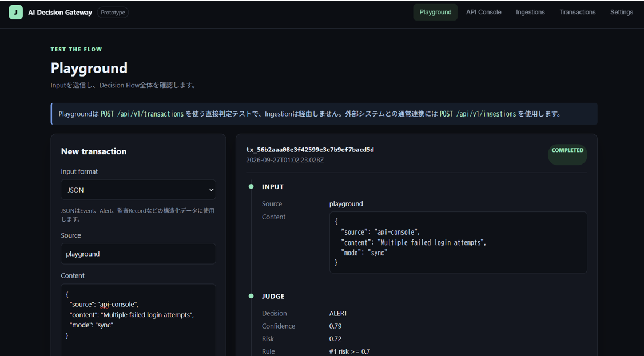644x356 pixels.
Task: Click the Source value playground in results
Action: pyautogui.click(x=346, y=204)
